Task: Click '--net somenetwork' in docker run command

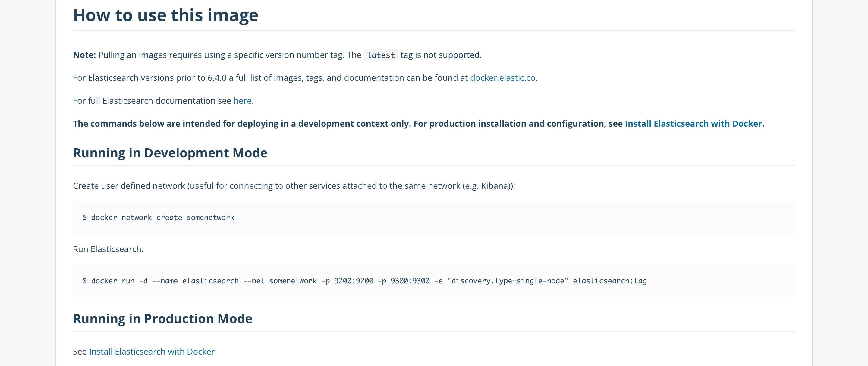Action: coord(280,281)
